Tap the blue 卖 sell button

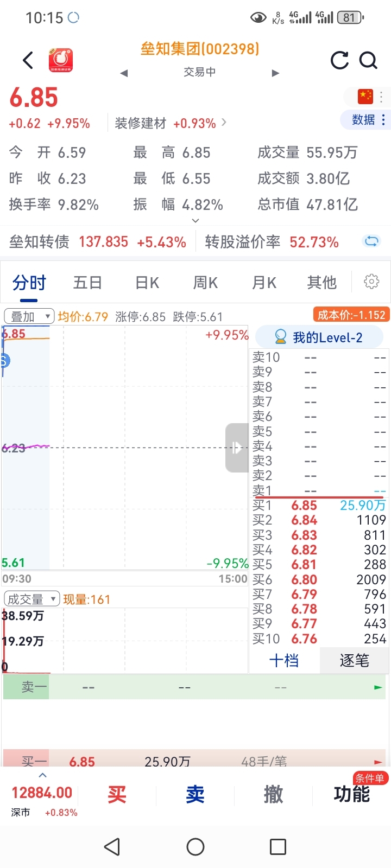click(x=195, y=795)
